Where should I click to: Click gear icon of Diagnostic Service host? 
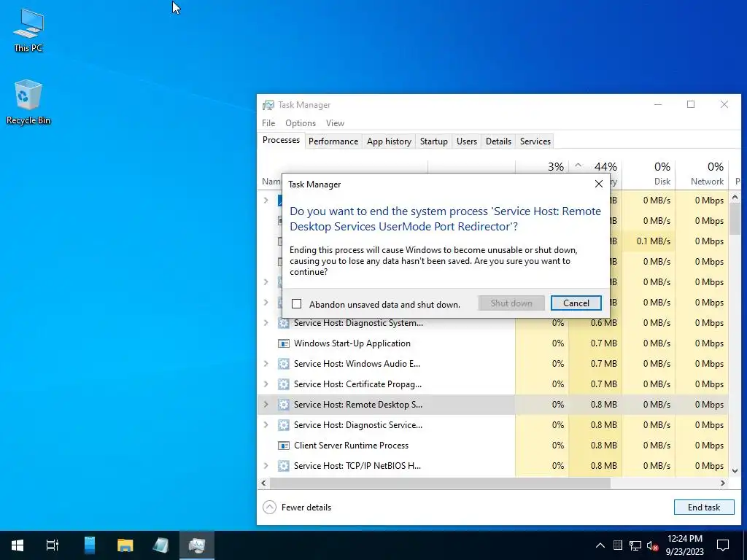[284, 425]
